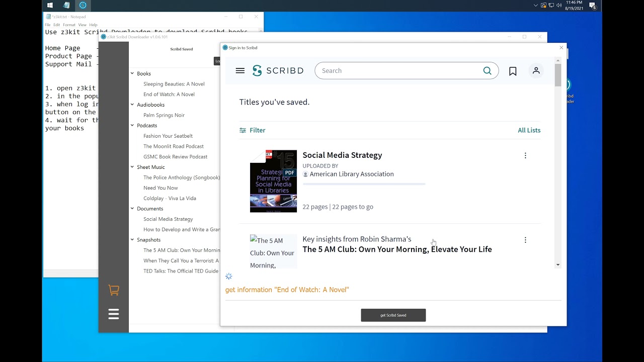
Task: Select End of Watch: A Novel tree item
Action: tap(169, 95)
